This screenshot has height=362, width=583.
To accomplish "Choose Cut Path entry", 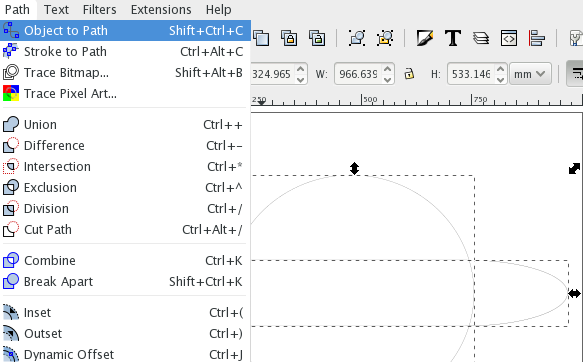I will pos(125,230).
